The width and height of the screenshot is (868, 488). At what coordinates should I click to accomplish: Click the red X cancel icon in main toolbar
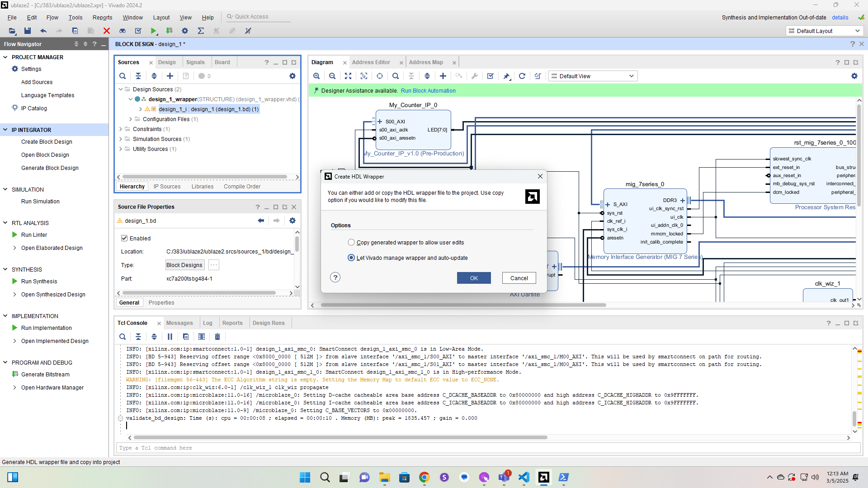[x=107, y=31]
